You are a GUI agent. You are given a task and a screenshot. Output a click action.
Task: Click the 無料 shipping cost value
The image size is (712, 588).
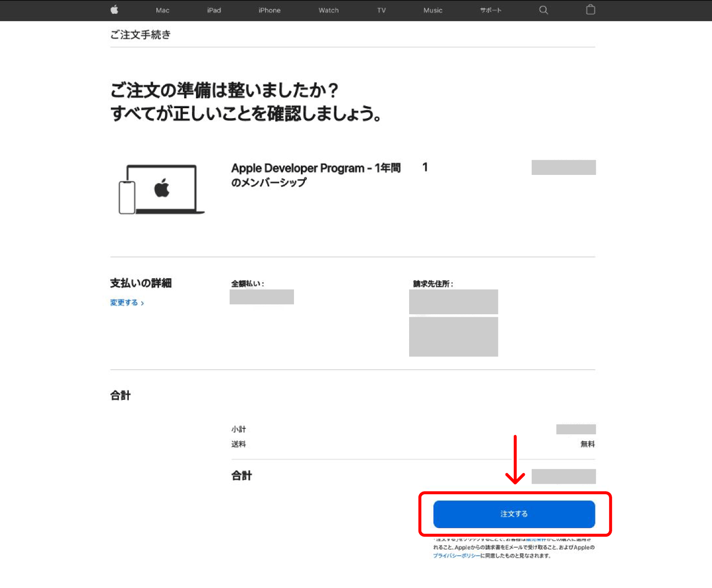pyautogui.click(x=587, y=444)
